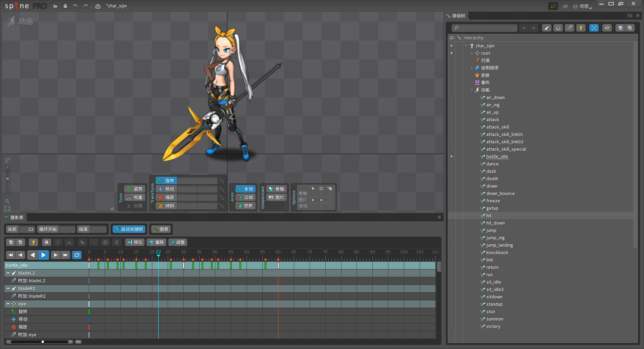Collapse all tree nodes in hierarchy toolbar
This screenshot has width=644, height=349.
(620, 28)
